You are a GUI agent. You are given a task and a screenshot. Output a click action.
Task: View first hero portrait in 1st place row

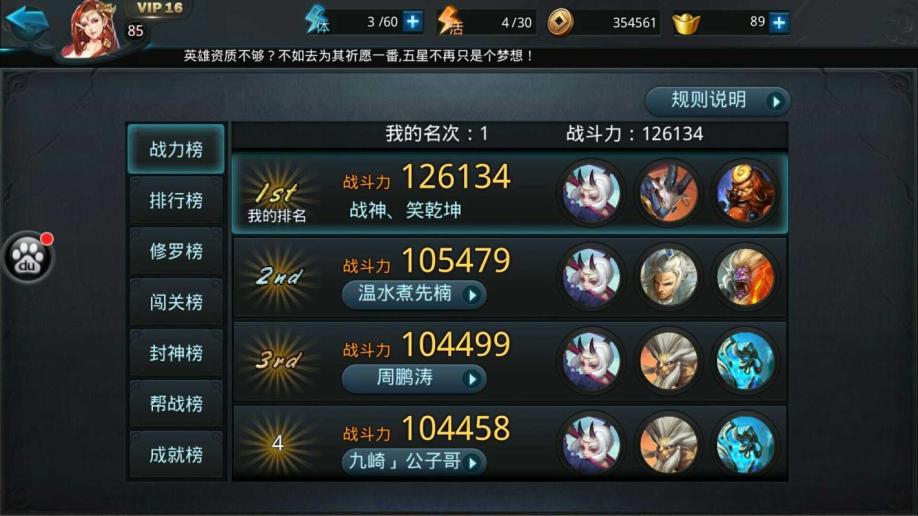coord(591,193)
